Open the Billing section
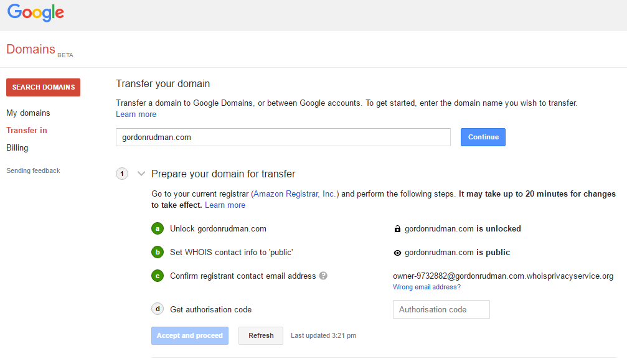627x364 pixels. pyautogui.click(x=17, y=148)
